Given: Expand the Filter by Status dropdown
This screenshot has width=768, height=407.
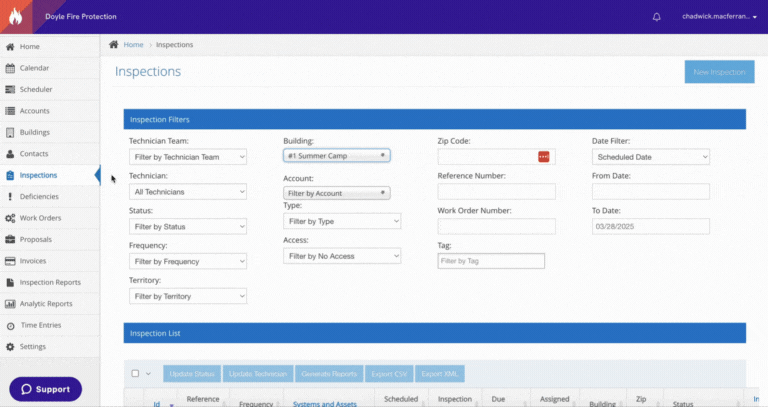Looking at the screenshot, I should [188, 226].
